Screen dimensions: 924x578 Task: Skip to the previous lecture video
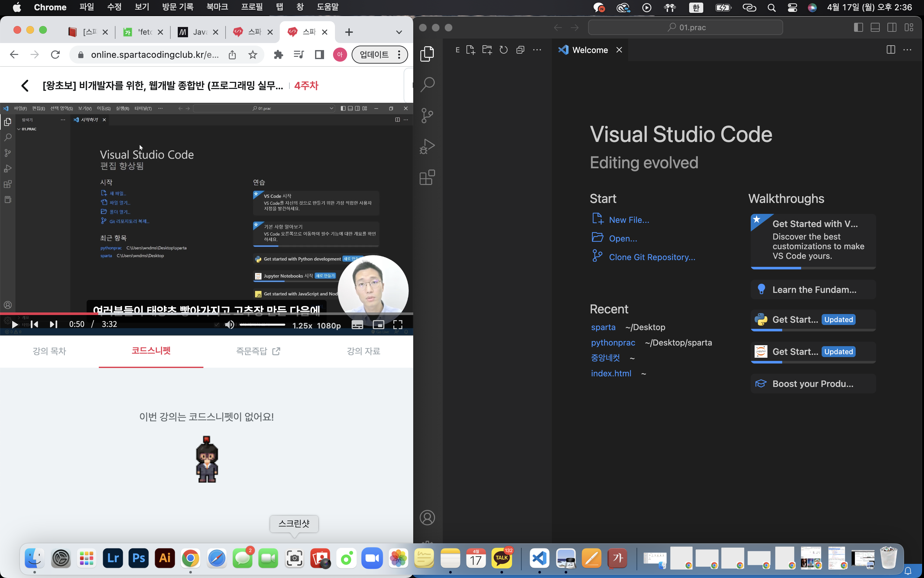34,325
